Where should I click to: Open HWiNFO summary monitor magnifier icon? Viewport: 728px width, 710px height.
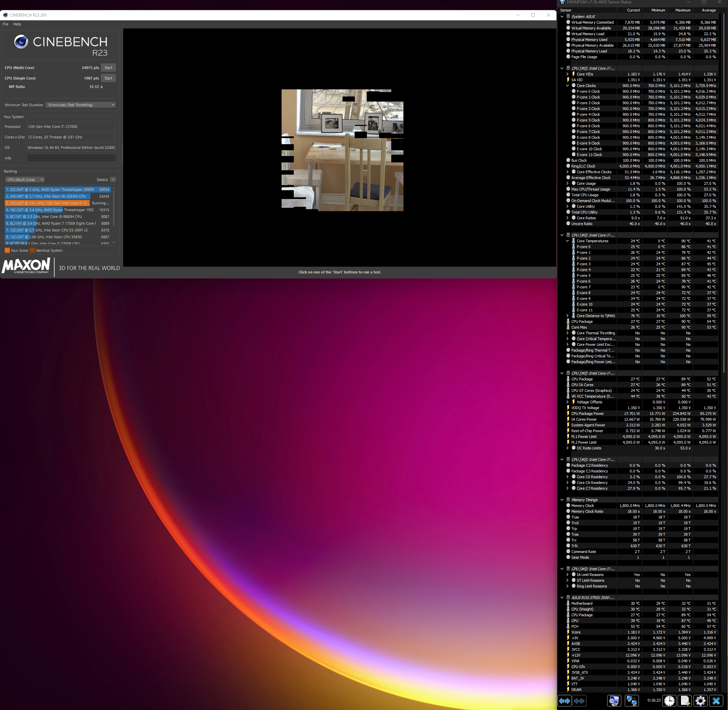coord(614,701)
